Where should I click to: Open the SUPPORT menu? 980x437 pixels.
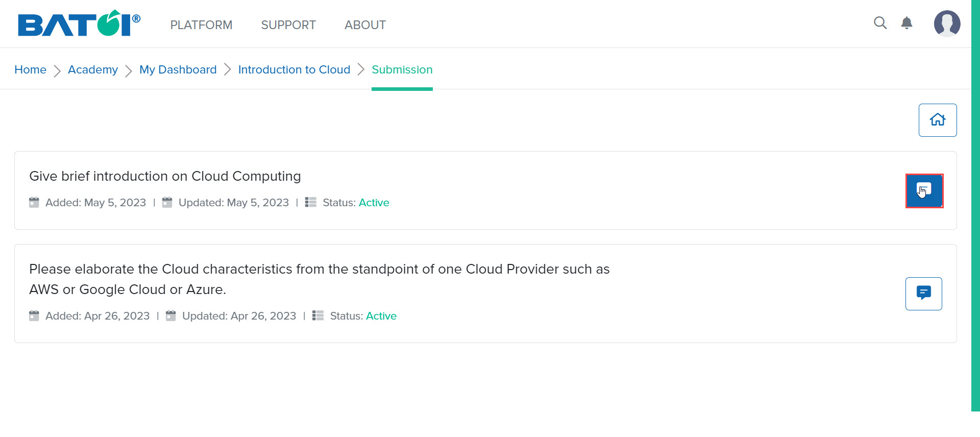point(288,25)
